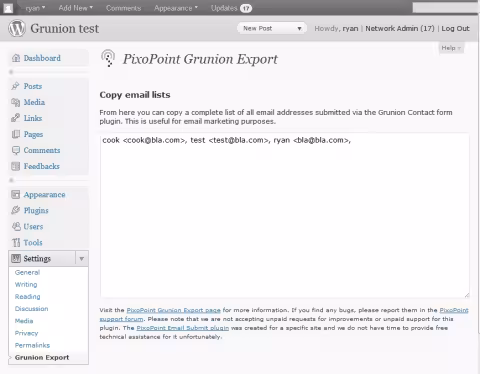Click the admin bar search field

pyautogui.click(x=445, y=8)
